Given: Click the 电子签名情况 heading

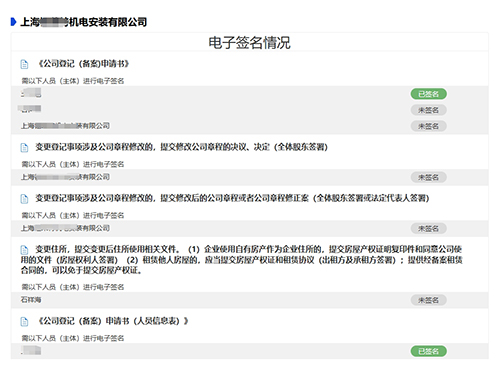Looking at the screenshot, I should (x=249, y=43).
